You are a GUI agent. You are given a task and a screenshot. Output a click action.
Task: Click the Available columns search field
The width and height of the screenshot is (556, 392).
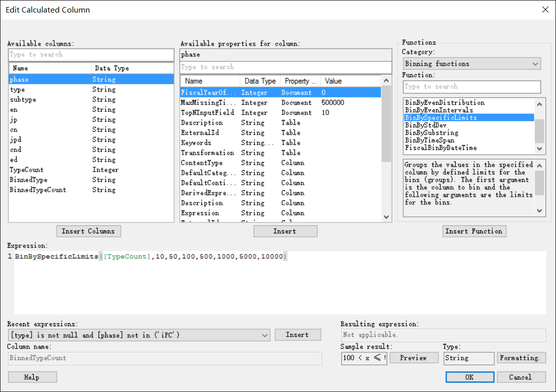pos(91,55)
